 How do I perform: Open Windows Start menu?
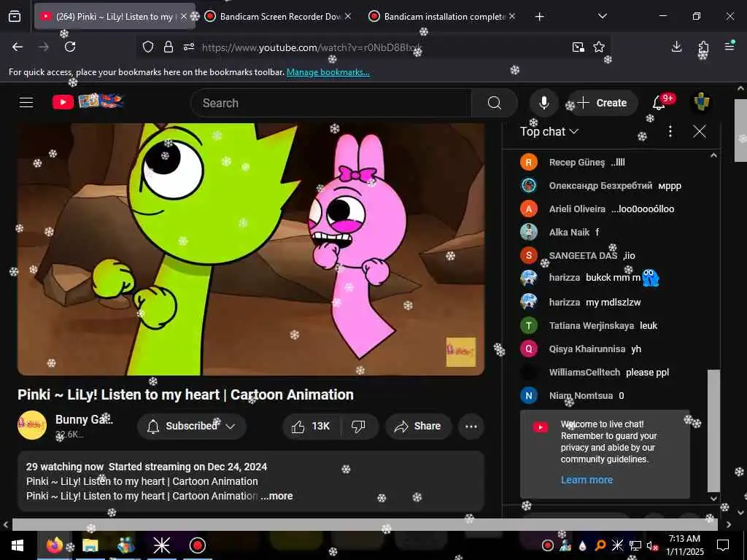coord(18,545)
